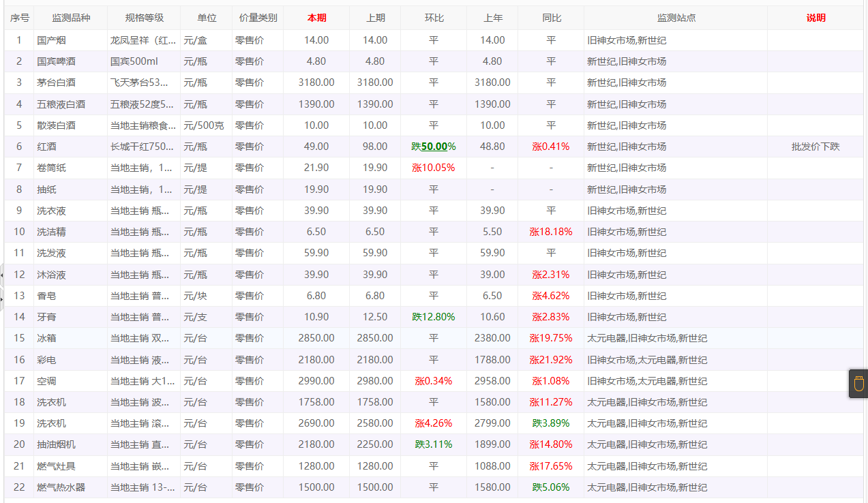Image resolution: width=868 pixels, height=503 pixels.
Task: Click the 上期 column header
Action: (x=375, y=18)
